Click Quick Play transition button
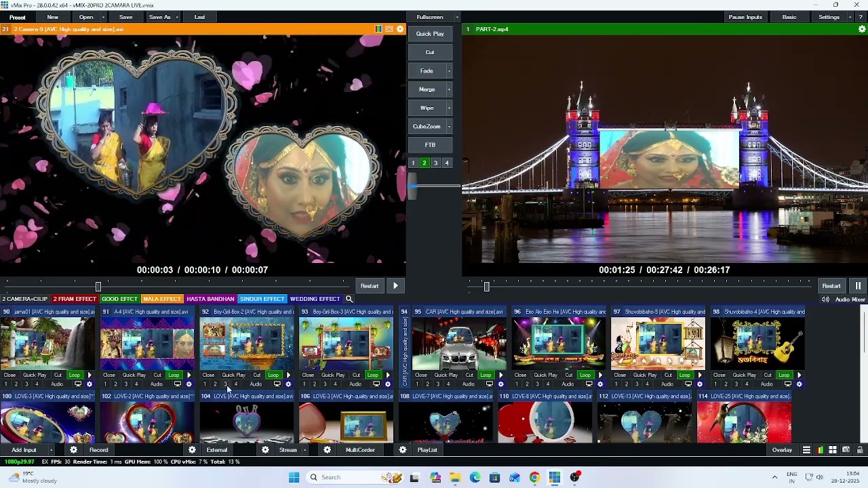 (430, 34)
